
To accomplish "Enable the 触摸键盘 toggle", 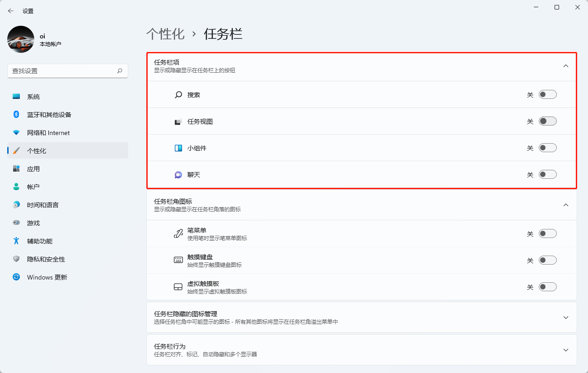I will (x=547, y=260).
